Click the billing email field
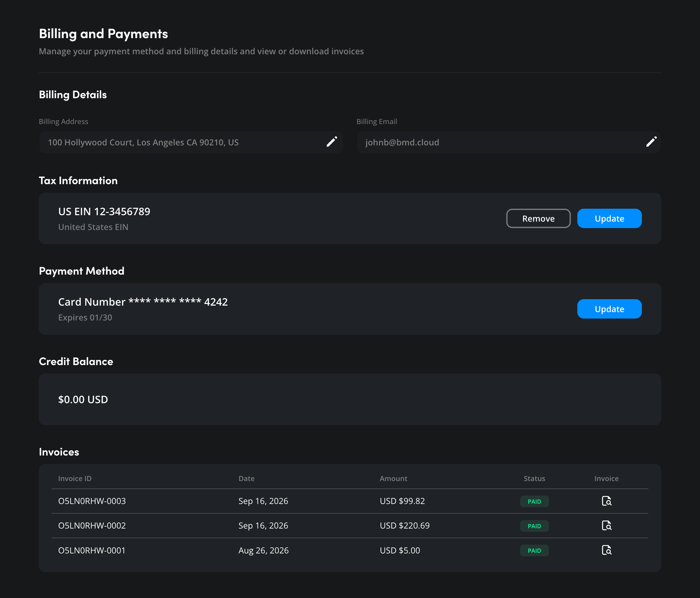The image size is (700, 598). point(509,142)
